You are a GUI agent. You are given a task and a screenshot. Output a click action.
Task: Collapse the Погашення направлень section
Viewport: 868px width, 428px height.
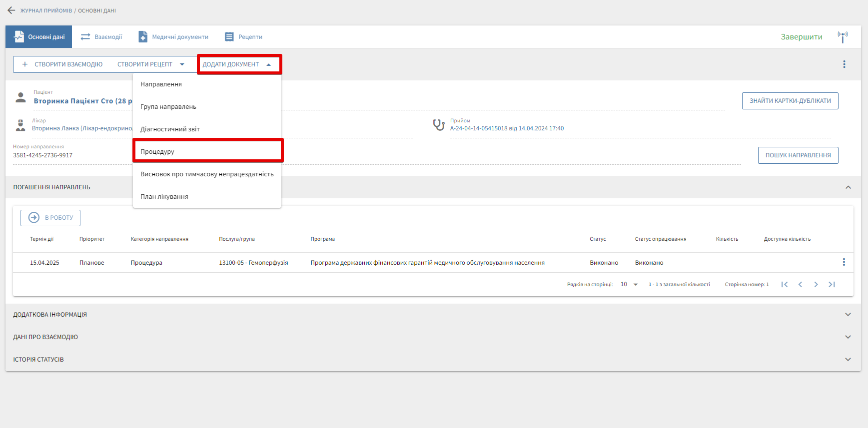coord(848,187)
